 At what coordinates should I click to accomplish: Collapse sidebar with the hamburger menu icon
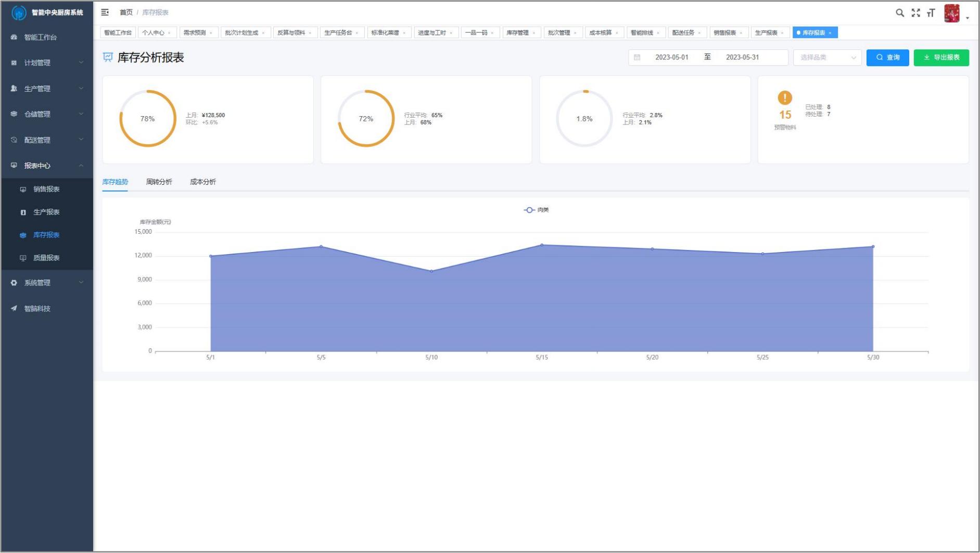click(x=105, y=12)
